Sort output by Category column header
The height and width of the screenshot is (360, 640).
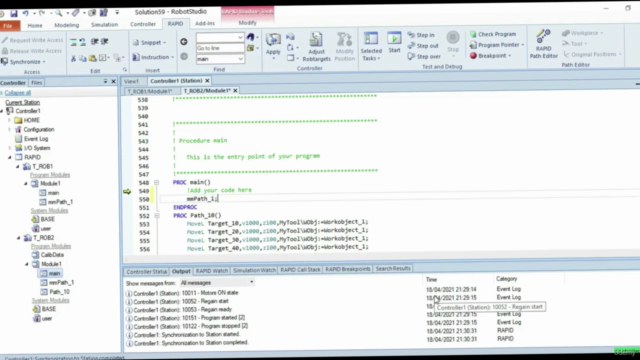[507, 279]
